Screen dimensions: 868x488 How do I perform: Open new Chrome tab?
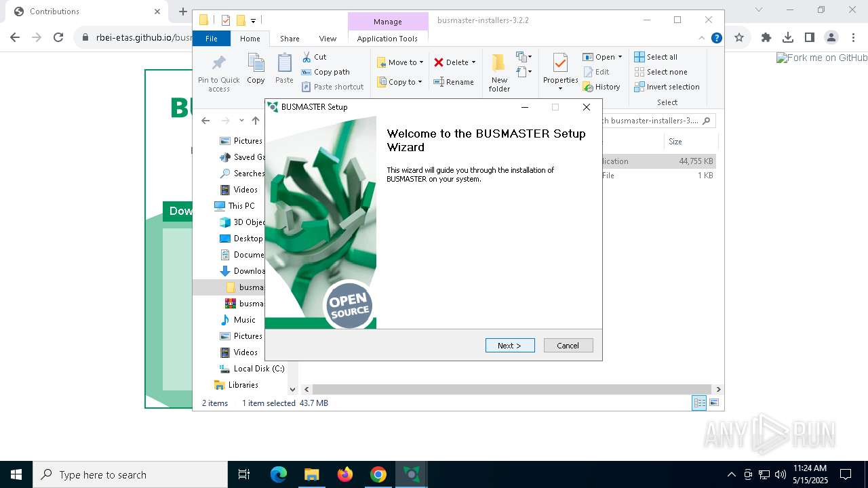pyautogui.click(x=182, y=12)
